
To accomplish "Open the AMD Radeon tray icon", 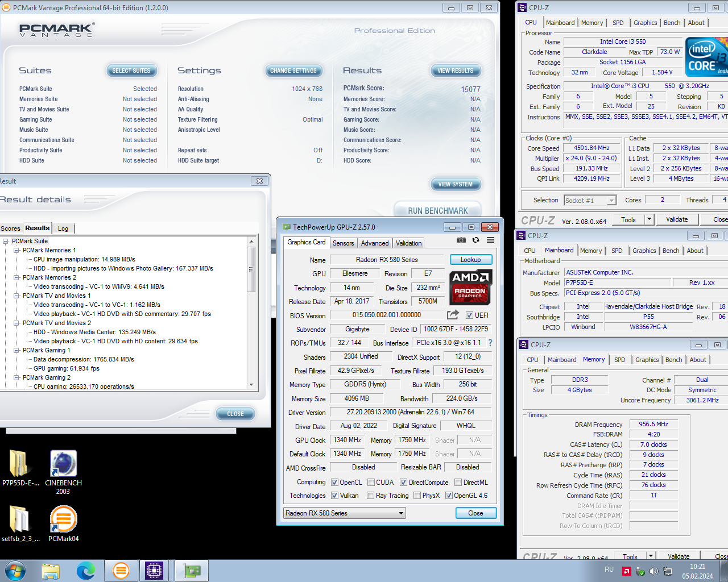I will 626,571.
